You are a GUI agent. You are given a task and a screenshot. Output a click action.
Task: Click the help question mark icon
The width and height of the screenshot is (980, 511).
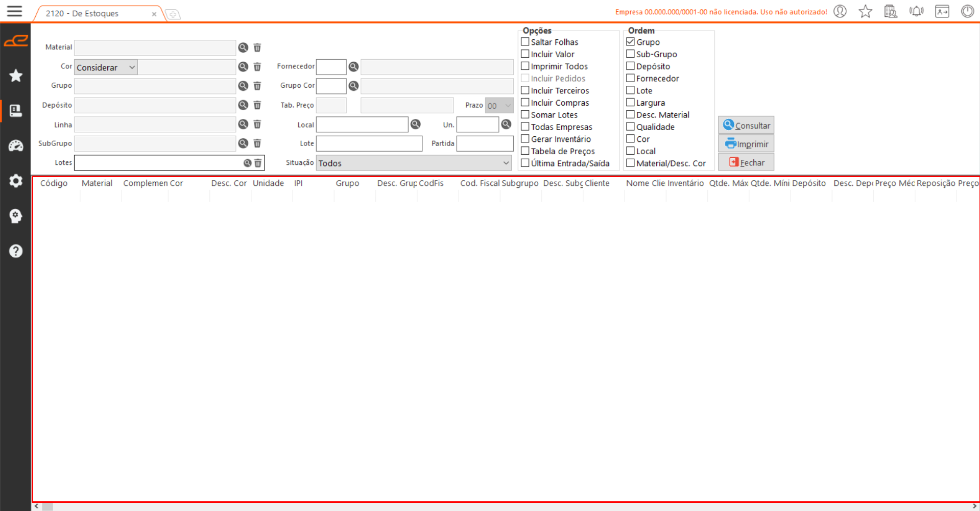[16, 251]
